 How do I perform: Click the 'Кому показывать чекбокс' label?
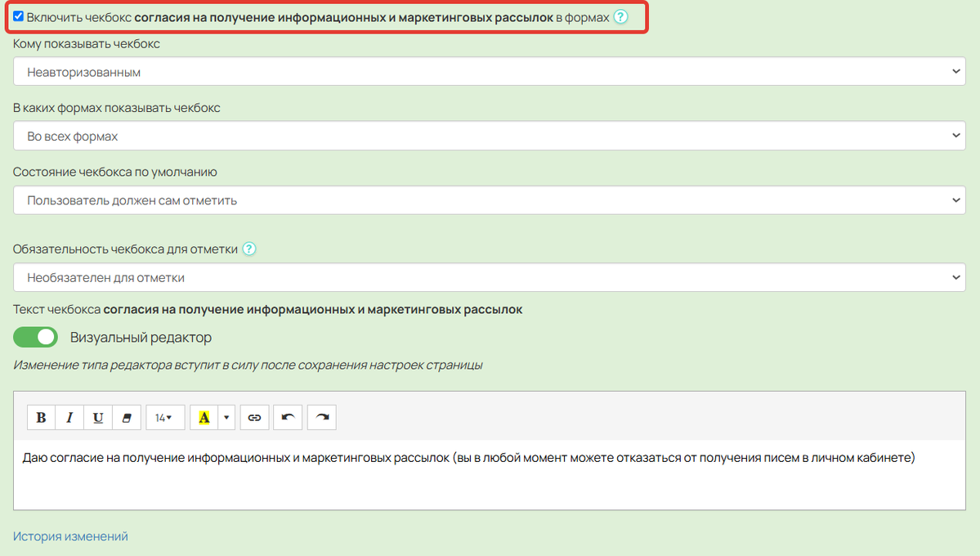(x=87, y=44)
